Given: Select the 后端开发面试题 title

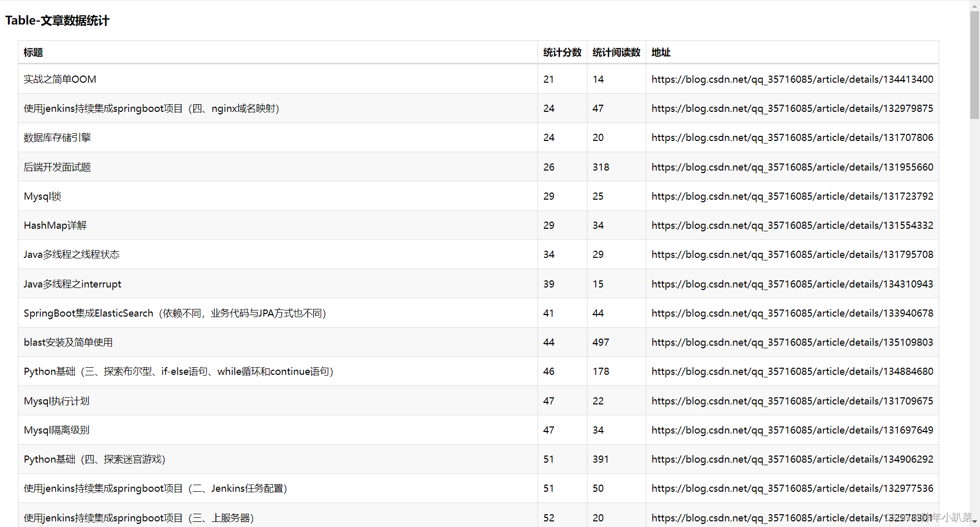Looking at the screenshot, I should click(x=57, y=167).
